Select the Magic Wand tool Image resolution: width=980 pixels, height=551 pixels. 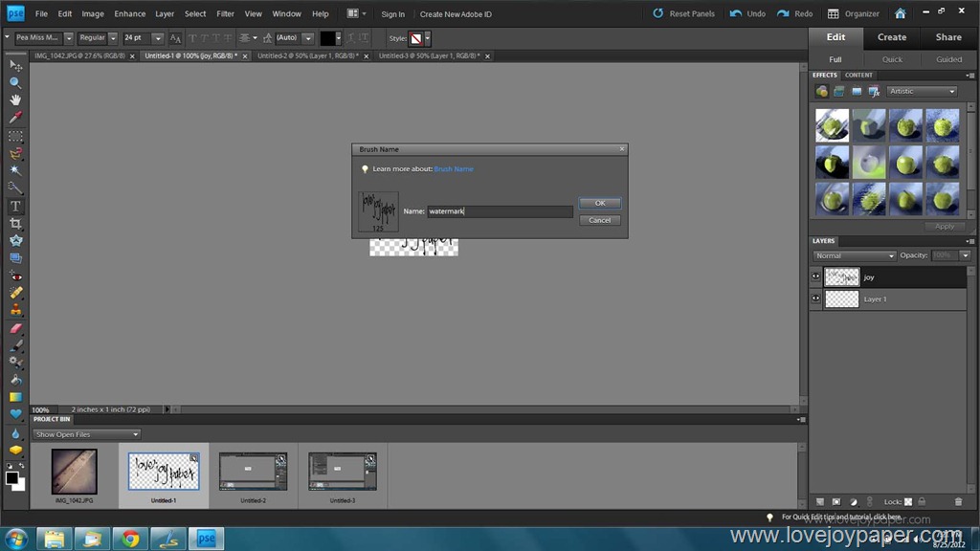point(15,170)
